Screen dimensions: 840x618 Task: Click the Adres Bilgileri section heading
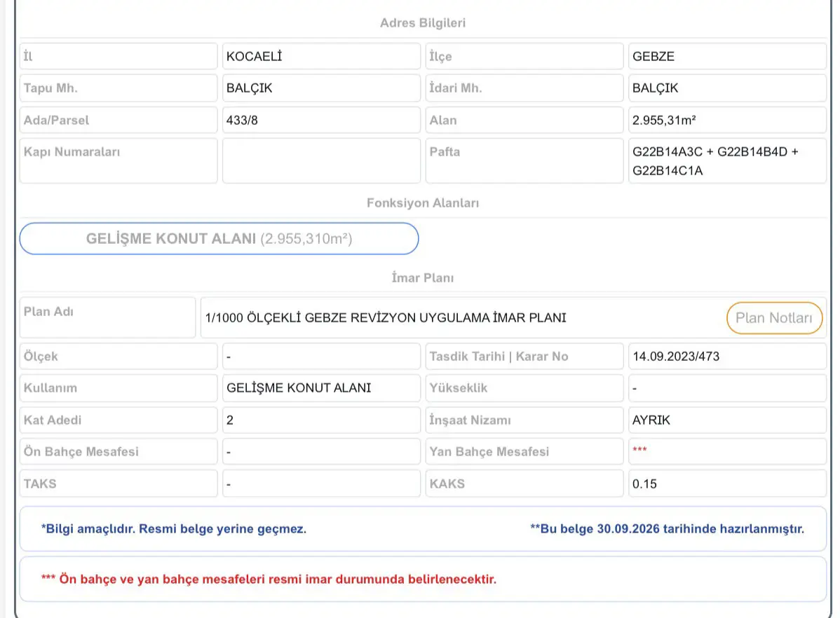423,23
